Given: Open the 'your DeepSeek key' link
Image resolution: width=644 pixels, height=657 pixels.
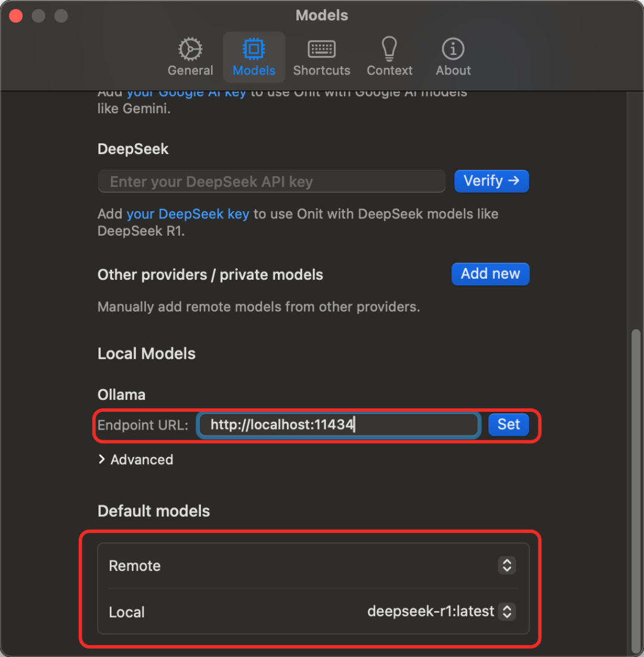Looking at the screenshot, I should tap(188, 214).
